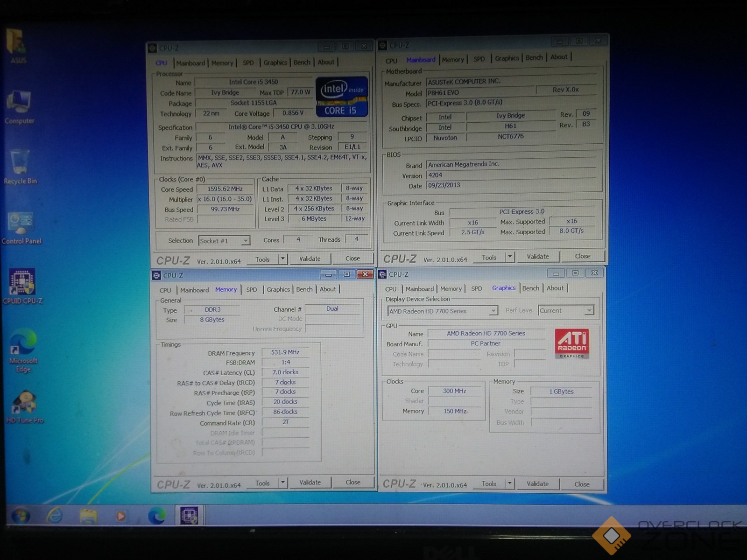Open the Control Panel desktop icon
Viewport: 747px width, 560px height.
click(21, 227)
